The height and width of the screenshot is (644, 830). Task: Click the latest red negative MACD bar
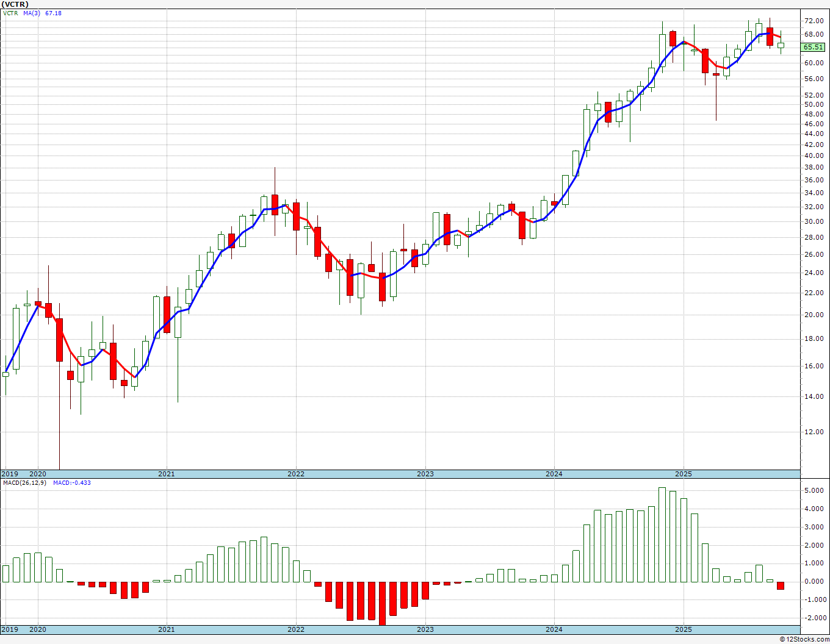[781, 585]
